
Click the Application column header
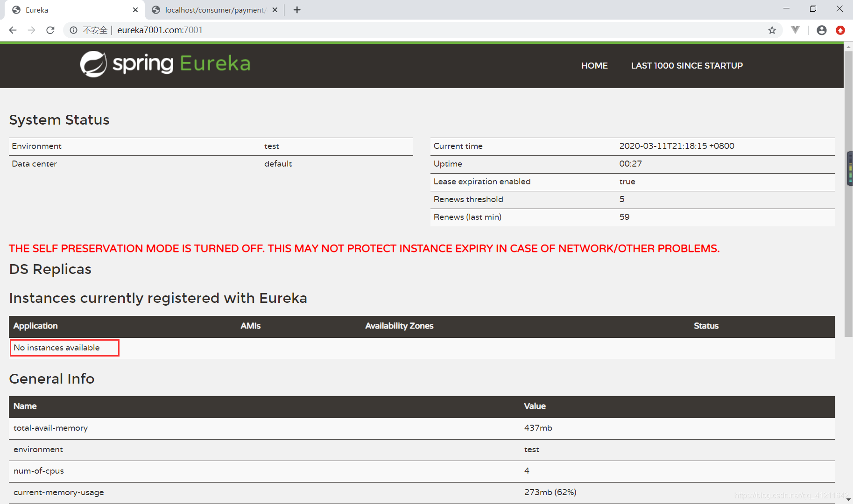[x=35, y=326]
